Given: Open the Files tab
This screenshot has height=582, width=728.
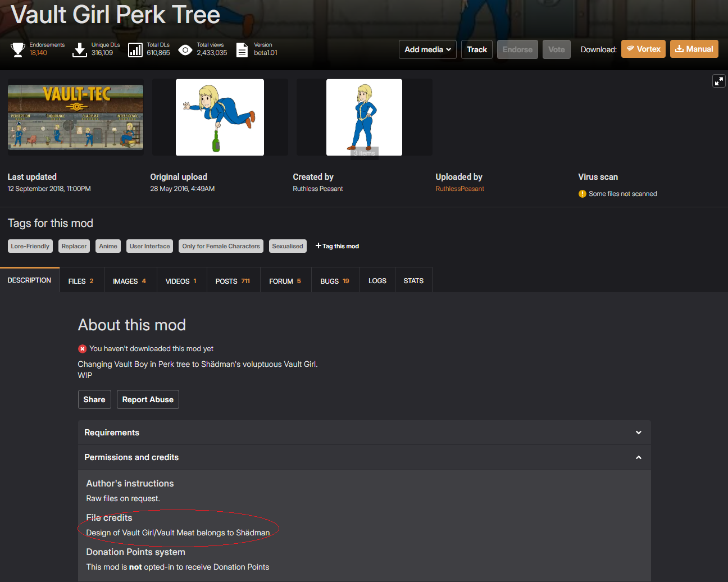Looking at the screenshot, I should 81,281.
